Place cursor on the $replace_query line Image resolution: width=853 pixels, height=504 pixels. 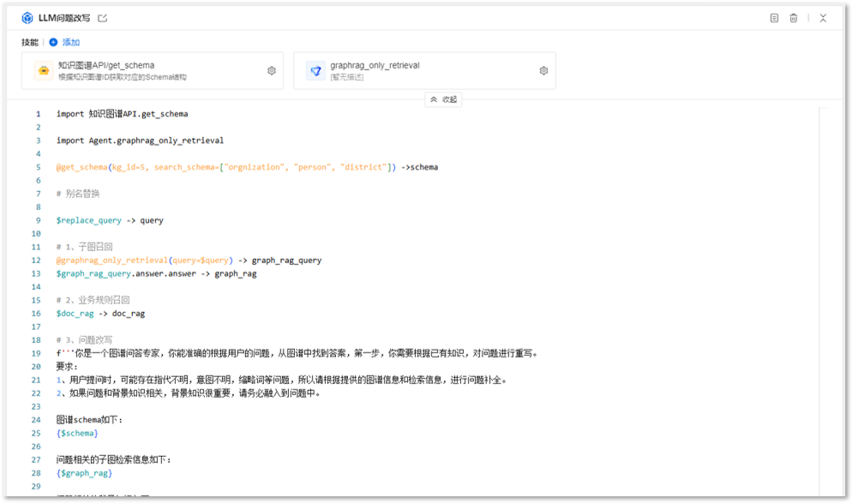(x=110, y=220)
